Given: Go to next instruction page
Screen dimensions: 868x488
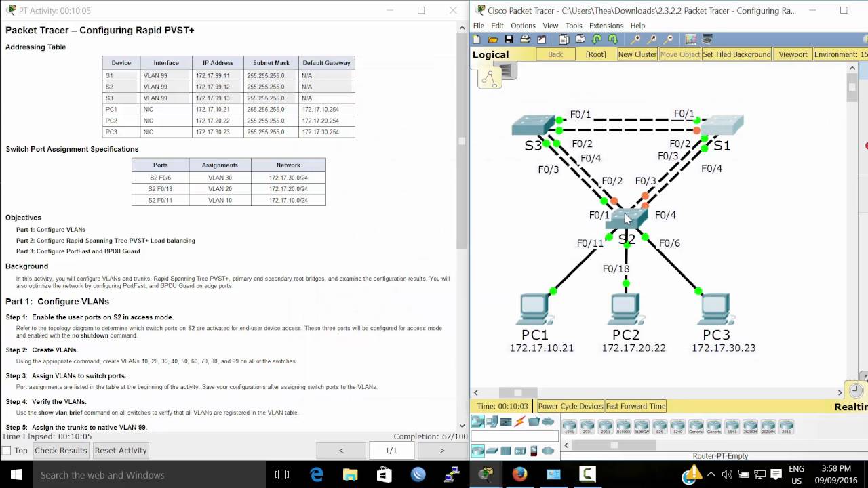Looking at the screenshot, I should click(x=442, y=451).
